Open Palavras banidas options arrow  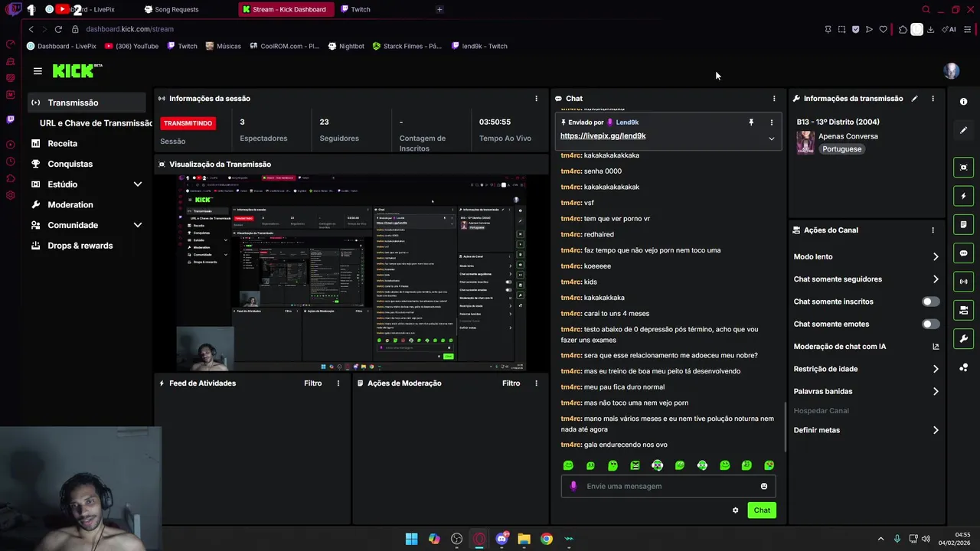[935, 392]
